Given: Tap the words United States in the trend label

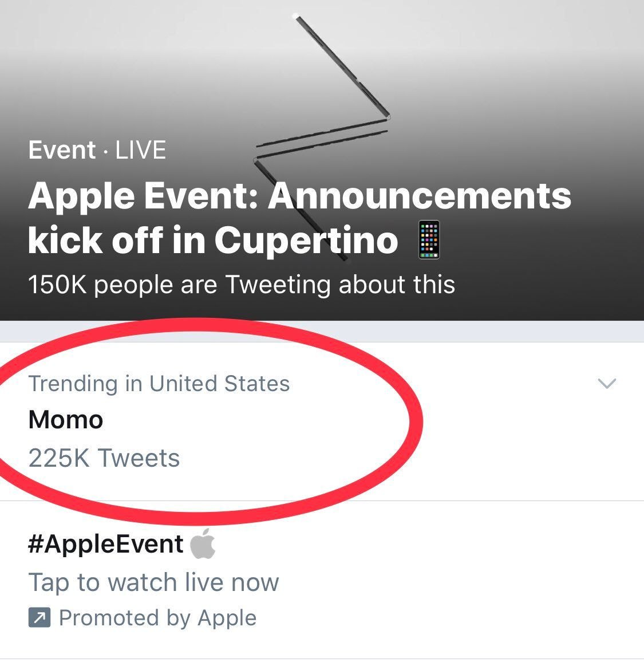Looking at the screenshot, I should [x=220, y=384].
